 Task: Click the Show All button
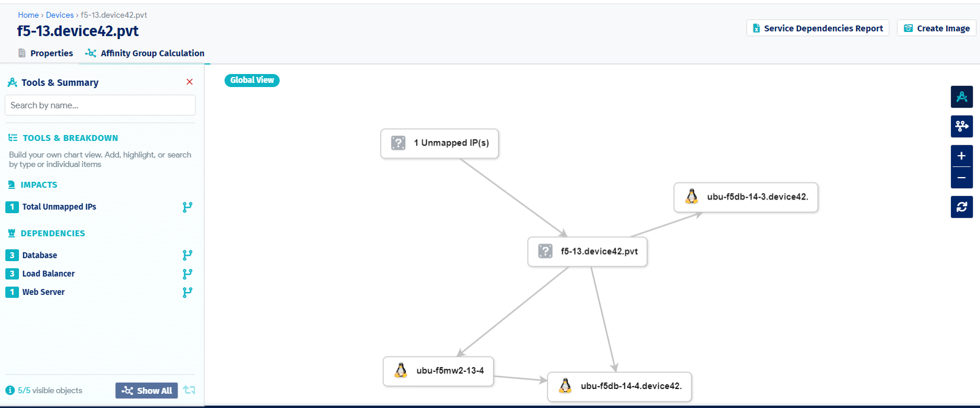point(146,390)
